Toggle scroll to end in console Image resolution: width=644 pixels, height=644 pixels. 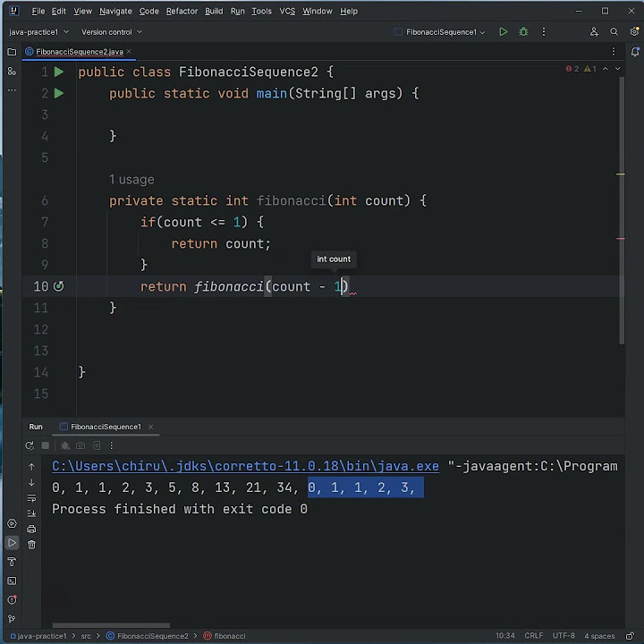pos(31,513)
